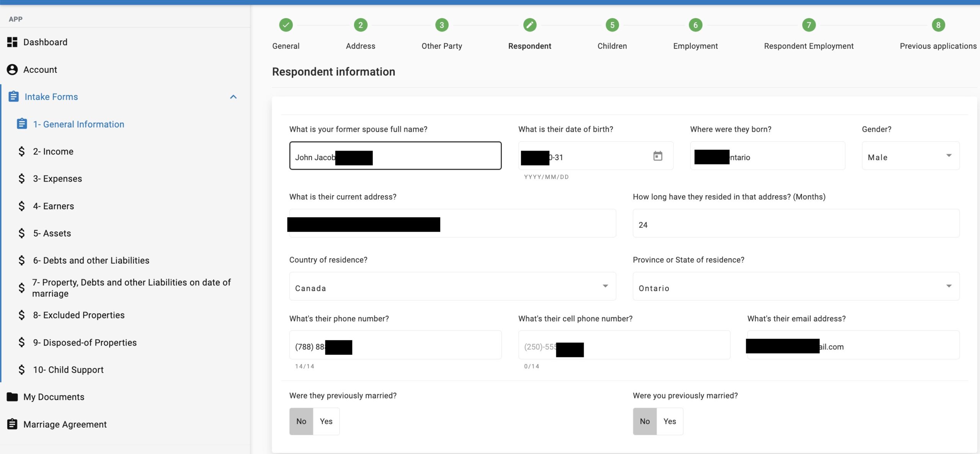Open My Documents folder icon
Viewport: 980px width, 454px height.
12,397
